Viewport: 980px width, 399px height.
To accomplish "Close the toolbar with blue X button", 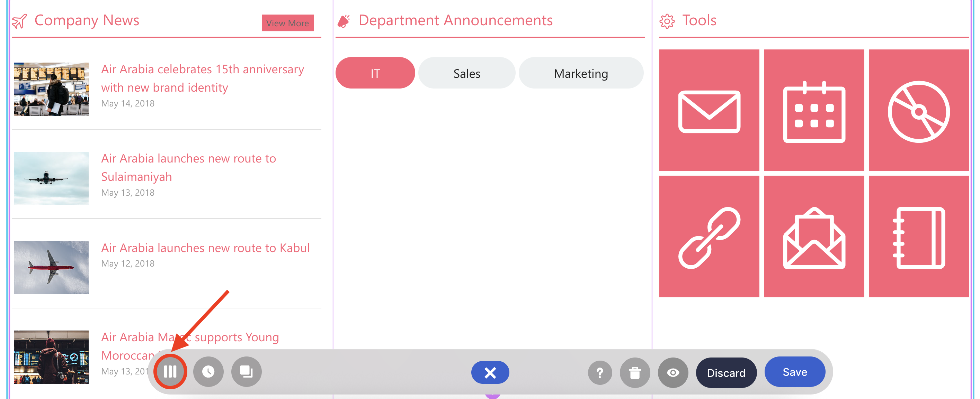I will click(x=490, y=372).
